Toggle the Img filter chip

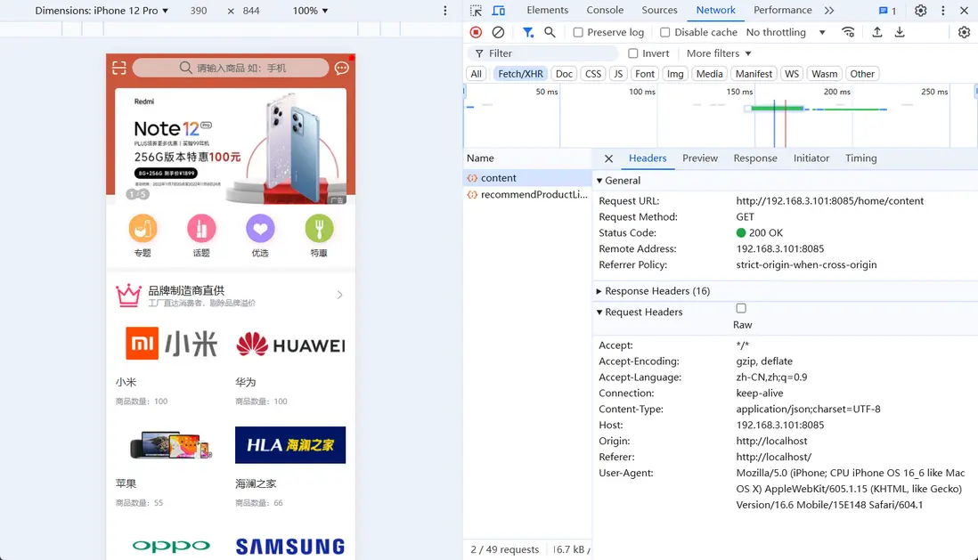click(x=675, y=74)
